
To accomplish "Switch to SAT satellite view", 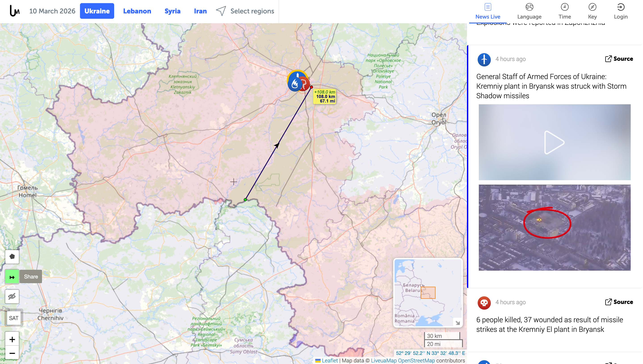I will tap(14, 318).
